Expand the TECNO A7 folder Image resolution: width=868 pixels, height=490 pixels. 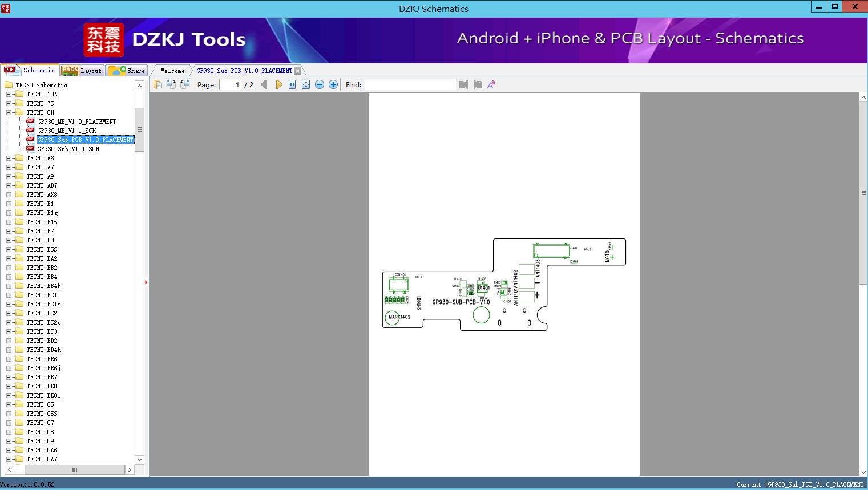(x=9, y=167)
